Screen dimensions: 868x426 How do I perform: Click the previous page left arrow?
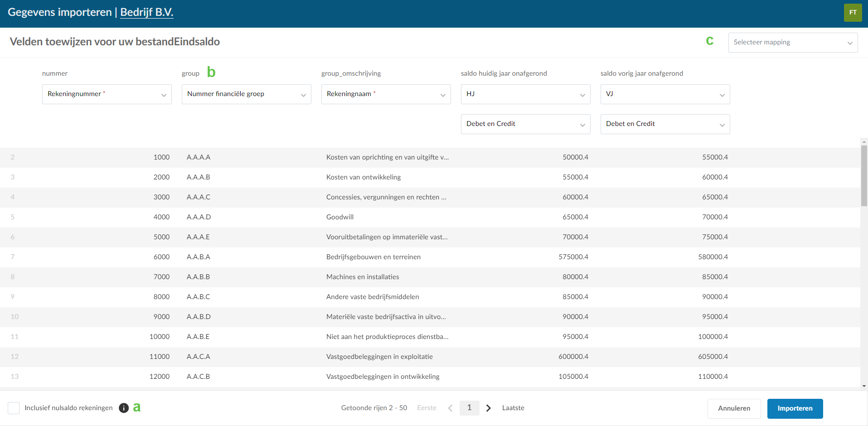pyautogui.click(x=450, y=408)
